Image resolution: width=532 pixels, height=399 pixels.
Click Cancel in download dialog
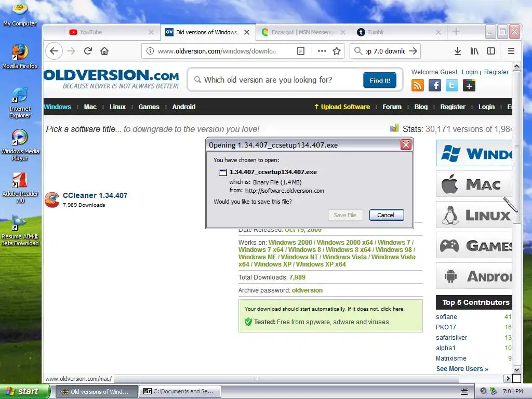(387, 215)
